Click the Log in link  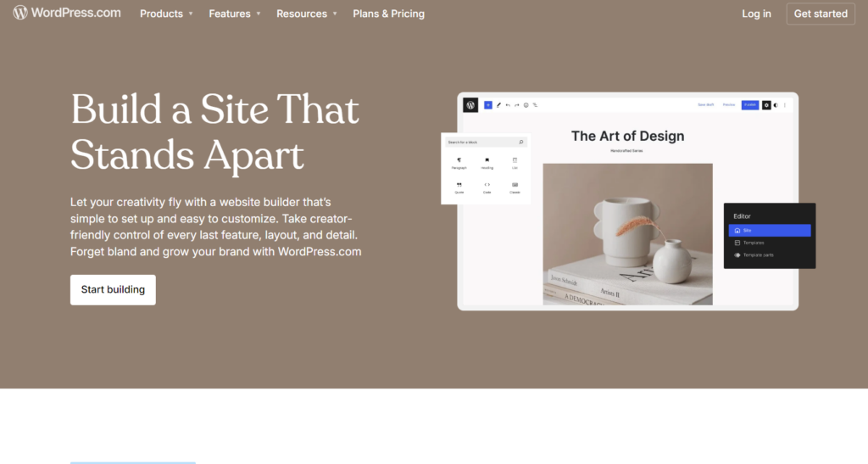[x=756, y=14]
